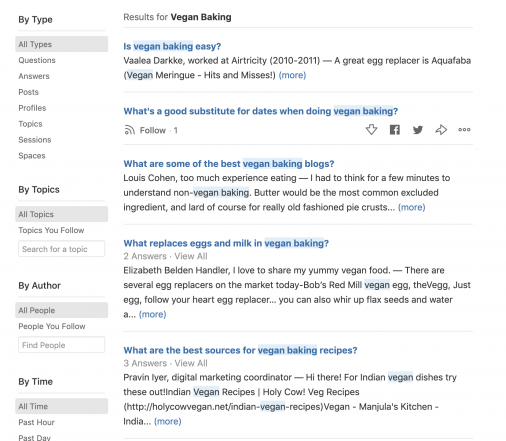Open best vegan baking blogs question
Screen dimensions: 506x441
coord(229,164)
